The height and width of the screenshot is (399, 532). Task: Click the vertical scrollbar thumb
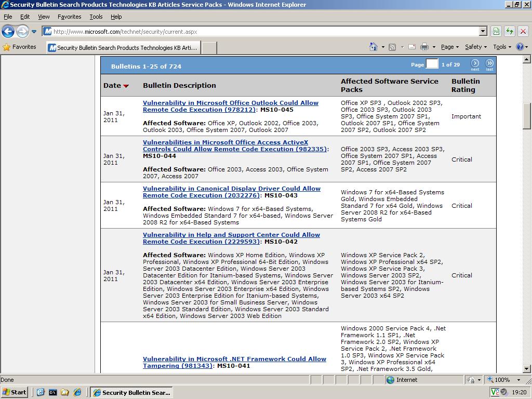[x=526, y=116]
